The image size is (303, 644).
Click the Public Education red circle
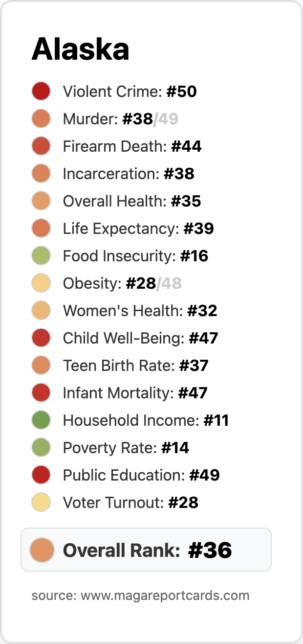click(x=42, y=475)
